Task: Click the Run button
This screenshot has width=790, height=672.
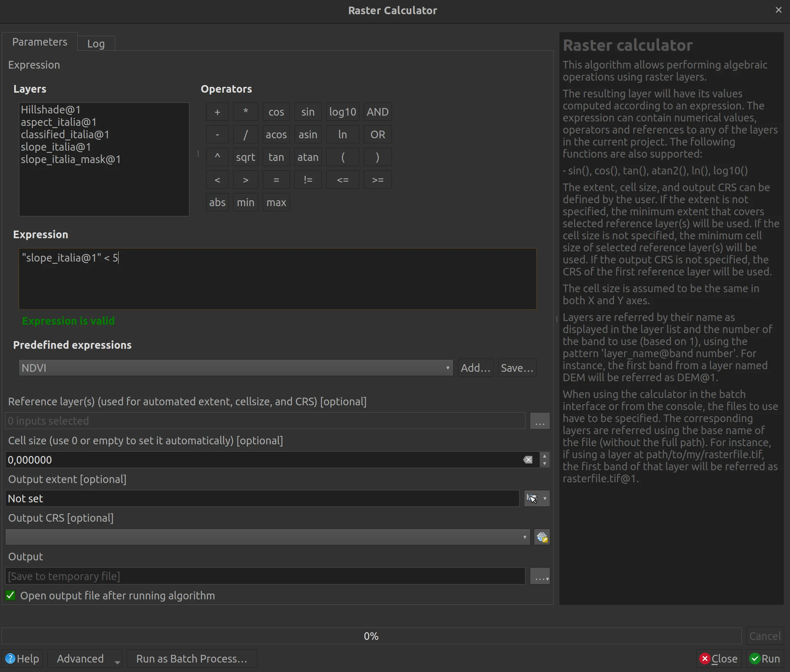Action: coord(765,659)
